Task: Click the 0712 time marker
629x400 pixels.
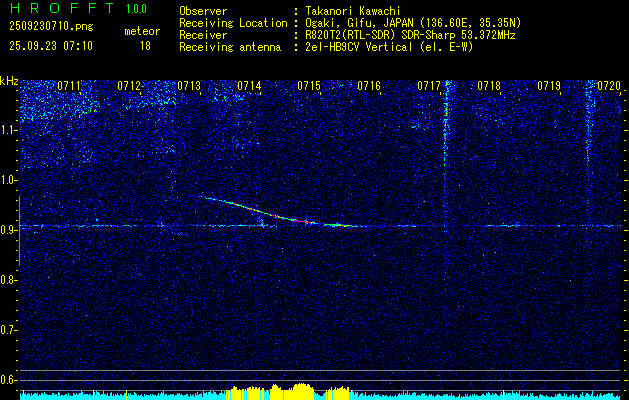Action: (129, 86)
